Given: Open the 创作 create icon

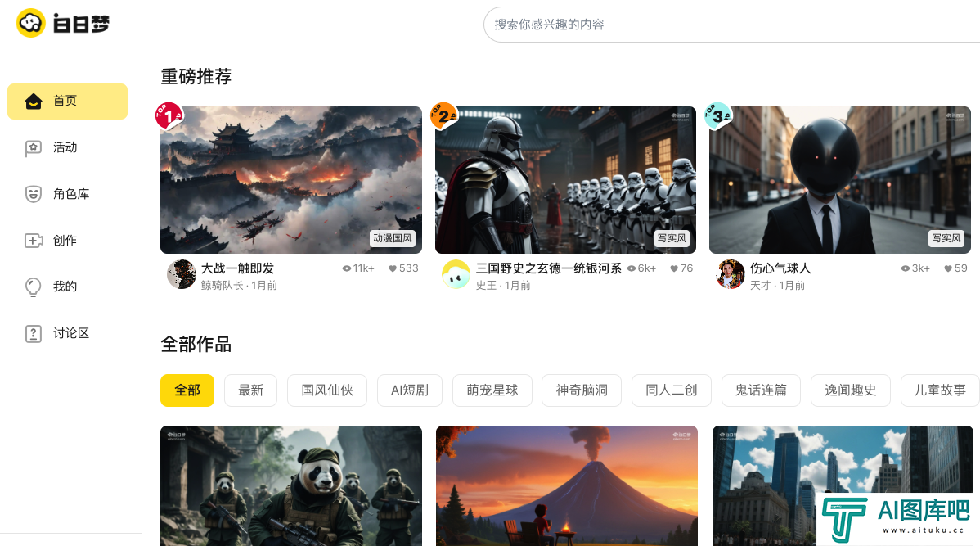Looking at the screenshot, I should tap(33, 240).
